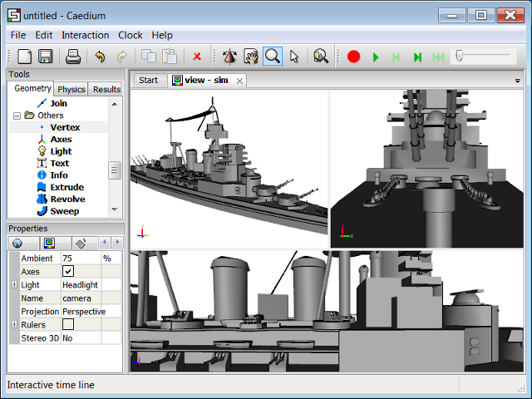Open the tab list dropdown arrow
532x399 pixels.
click(518, 81)
